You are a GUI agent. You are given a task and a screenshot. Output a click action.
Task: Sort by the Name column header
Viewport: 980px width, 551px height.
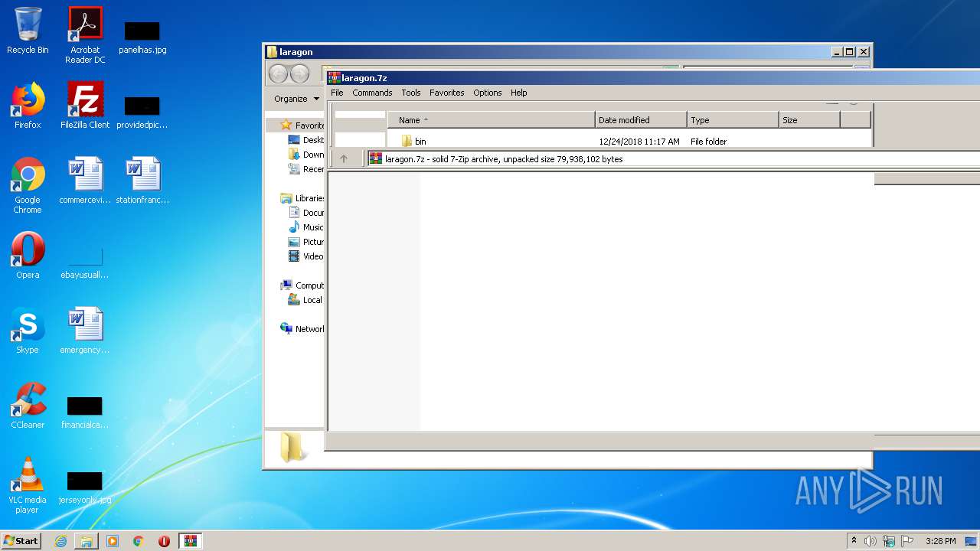492,120
